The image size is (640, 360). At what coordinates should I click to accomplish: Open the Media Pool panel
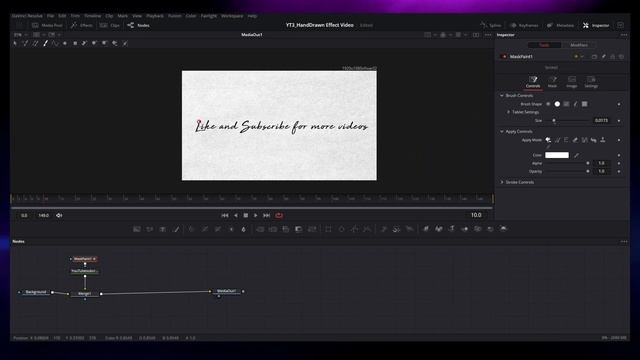47,25
